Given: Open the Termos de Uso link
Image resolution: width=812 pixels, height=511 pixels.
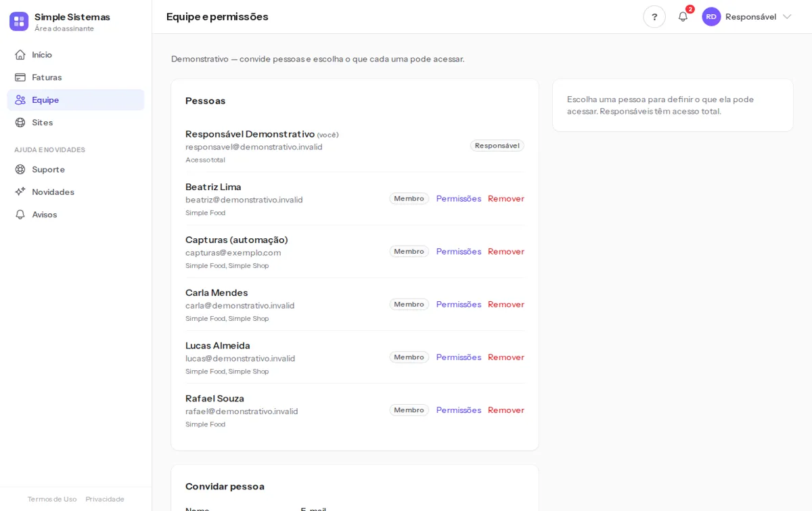Looking at the screenshot, I should point(52,499).
